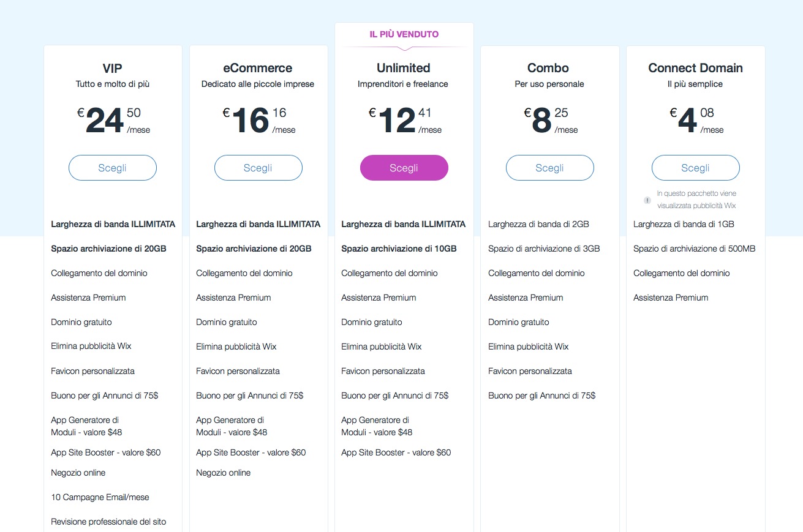
Task: Choose Connect Domain plan Scegli button
Action: [695, 168]
